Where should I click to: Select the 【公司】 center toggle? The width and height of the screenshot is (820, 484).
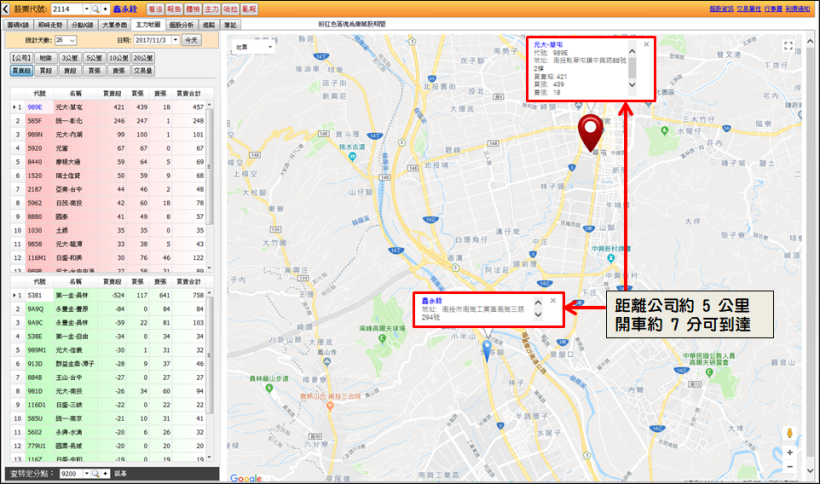click(21, 58)
